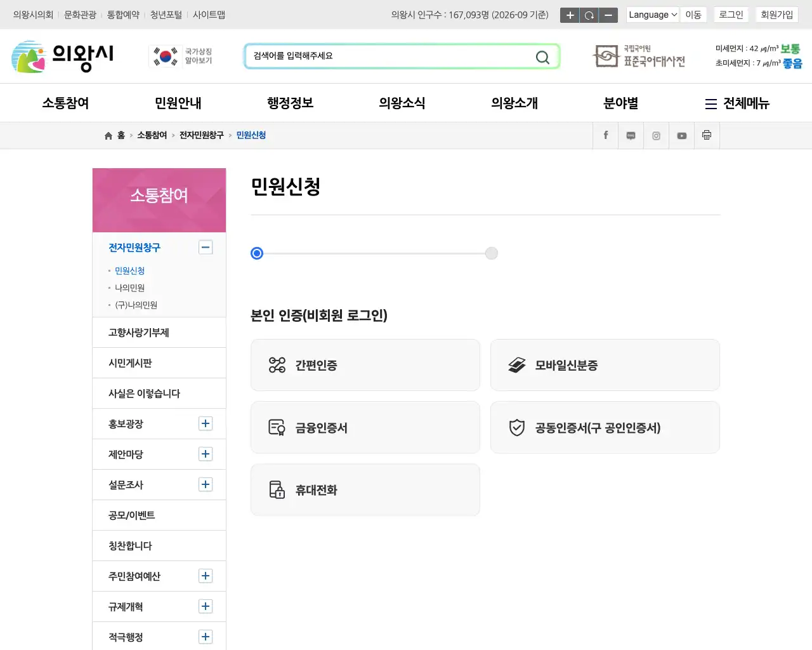Open the 통합예약 top link
812x650 pixels.
123,15
